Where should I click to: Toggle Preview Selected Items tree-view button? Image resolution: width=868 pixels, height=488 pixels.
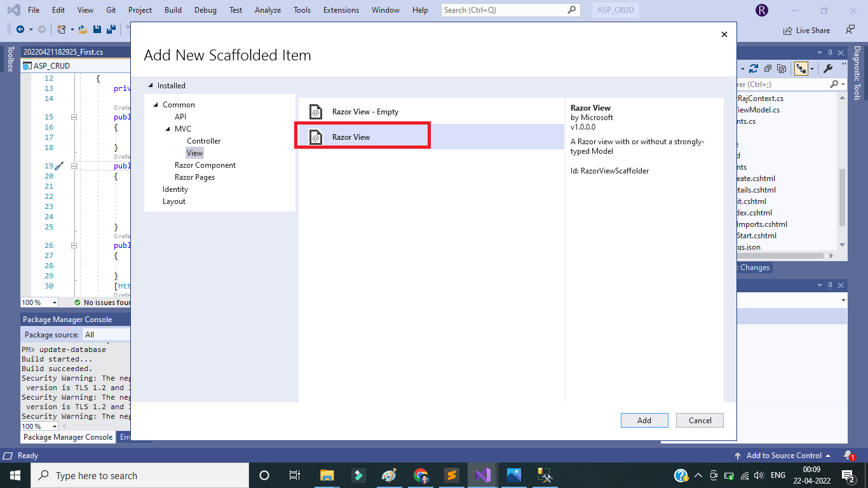(x=801, y=69)
